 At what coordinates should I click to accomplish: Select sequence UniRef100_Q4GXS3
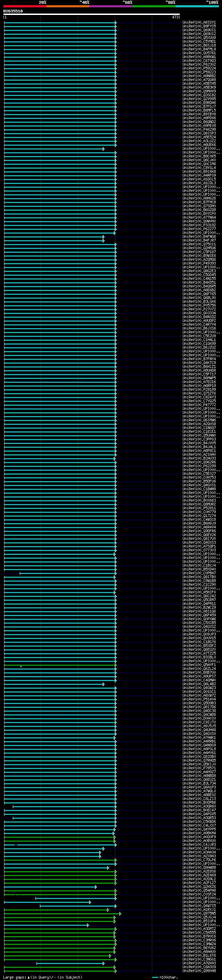[199, 543]
